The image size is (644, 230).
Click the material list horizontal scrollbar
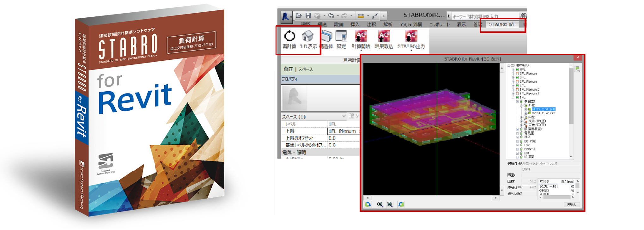pyautogui.click(x=556, y=197)
